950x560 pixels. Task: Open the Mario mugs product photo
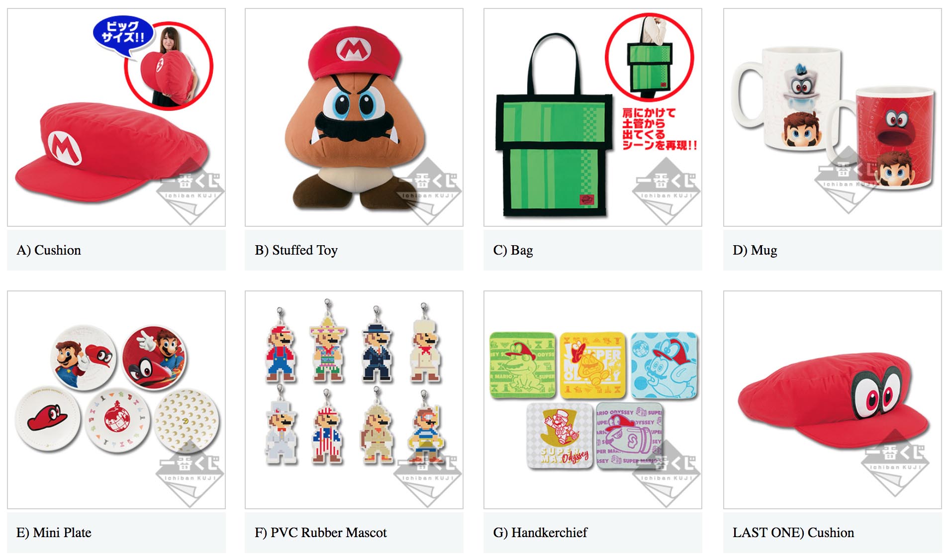point(833,117)
